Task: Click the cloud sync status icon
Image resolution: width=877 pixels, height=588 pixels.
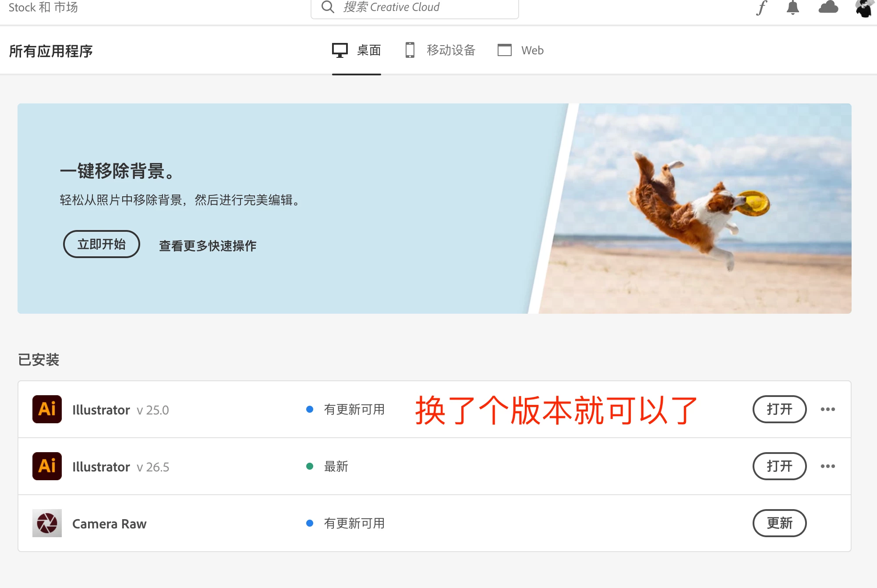Action: [x=828, y=7]
